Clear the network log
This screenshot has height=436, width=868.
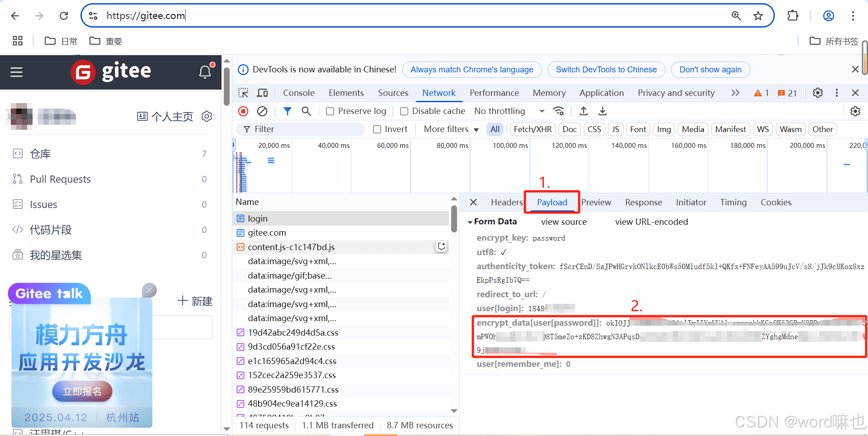tap(262, 111)
